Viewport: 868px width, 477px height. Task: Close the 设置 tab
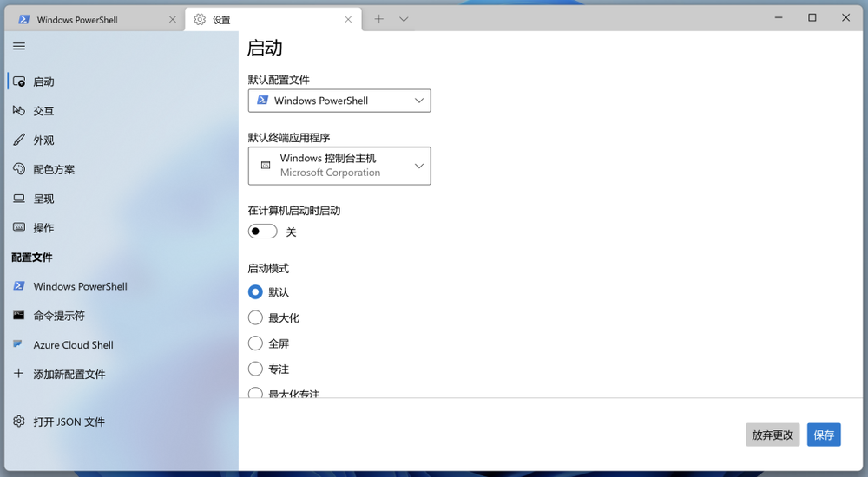point(348,19)
